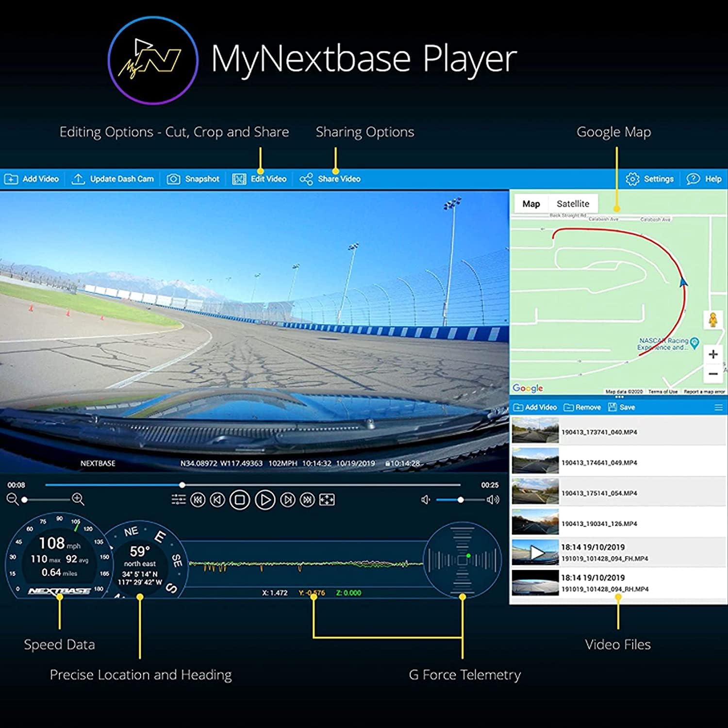Click the video timeline progress handle
This screenshot has height=728, width=728.
(x=182, y=485)
